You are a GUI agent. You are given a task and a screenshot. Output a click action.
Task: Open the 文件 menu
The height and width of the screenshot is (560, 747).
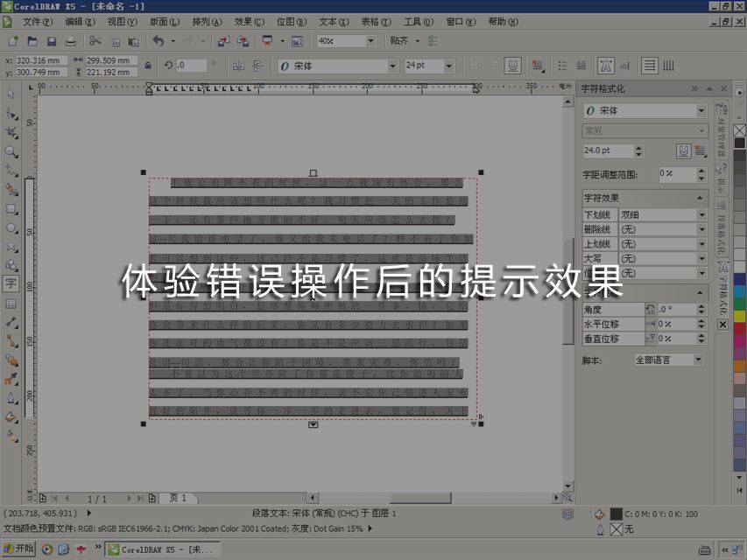click(38, 21)
